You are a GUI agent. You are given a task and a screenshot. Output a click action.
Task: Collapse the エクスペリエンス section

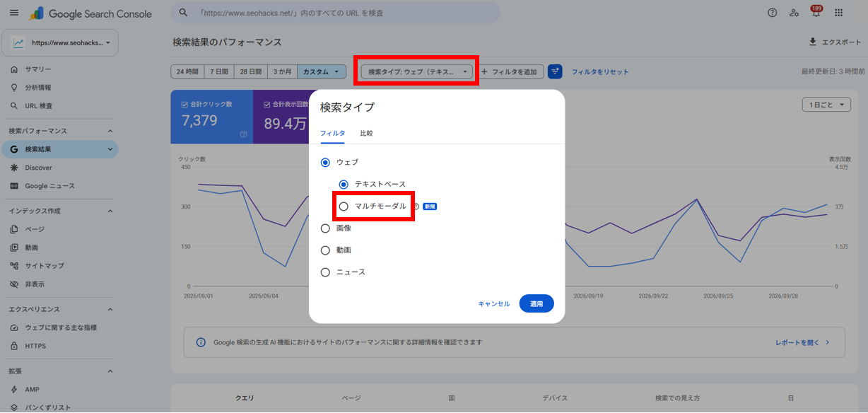(x=110, y=309)
